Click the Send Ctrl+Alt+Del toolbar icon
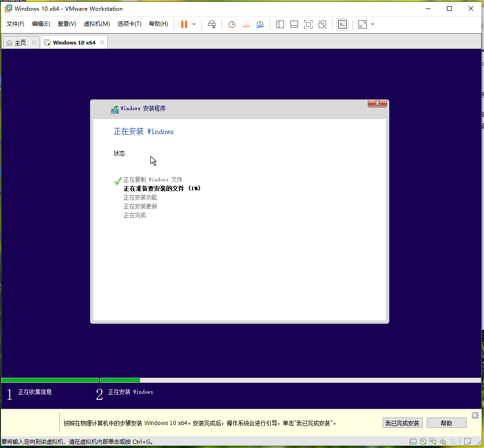Viewport: 484px width, 448px height. pyautogui.click(x=212, y=24)
